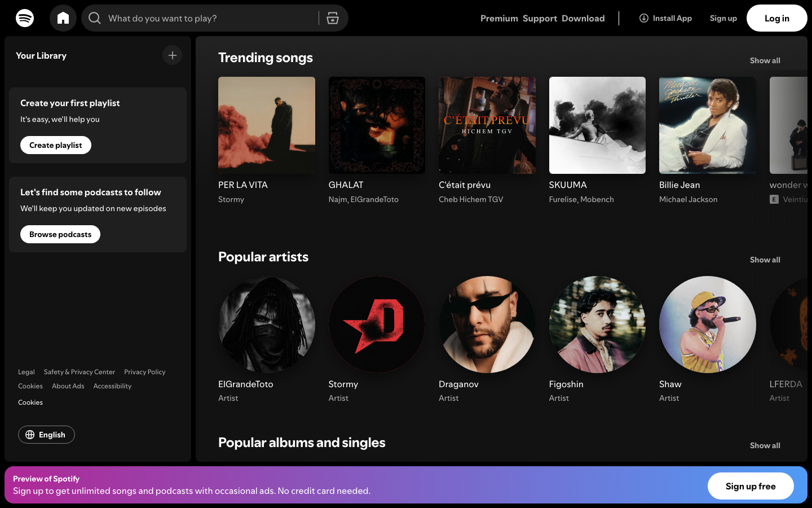Screen dimensions: 812x508
Task: Click 'Michael Jackson' artist link
Action: [689, 199]
